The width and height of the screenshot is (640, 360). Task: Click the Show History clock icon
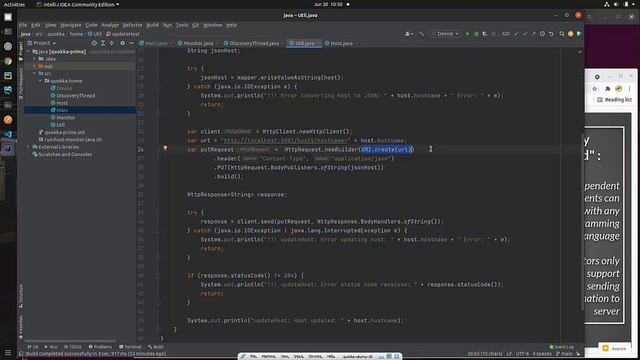[542, 34]
